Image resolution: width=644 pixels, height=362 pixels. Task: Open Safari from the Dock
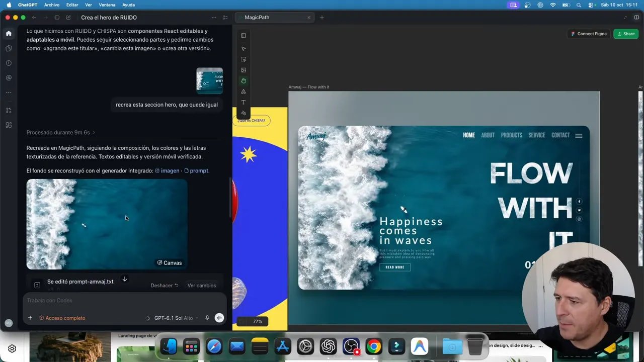(214, 346)
